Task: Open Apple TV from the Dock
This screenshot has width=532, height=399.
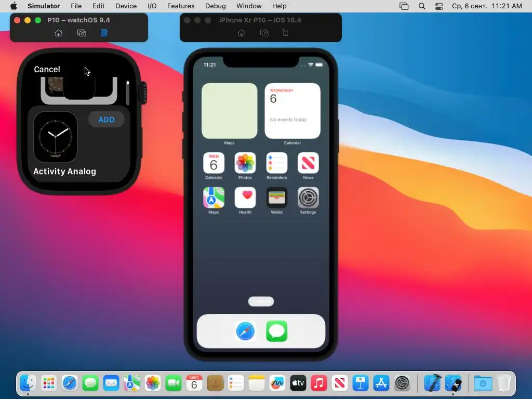Action: 298,383
